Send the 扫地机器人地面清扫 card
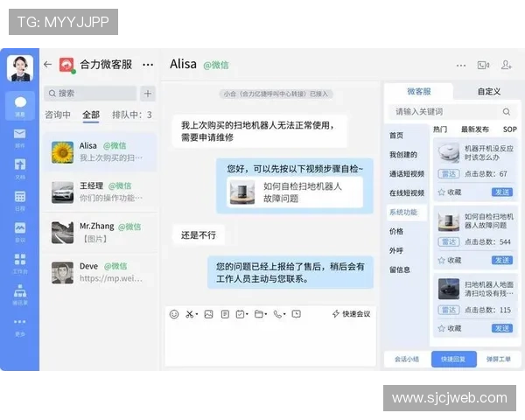The height and width of the screenshot is (420, 525). (x=502, y=328)
